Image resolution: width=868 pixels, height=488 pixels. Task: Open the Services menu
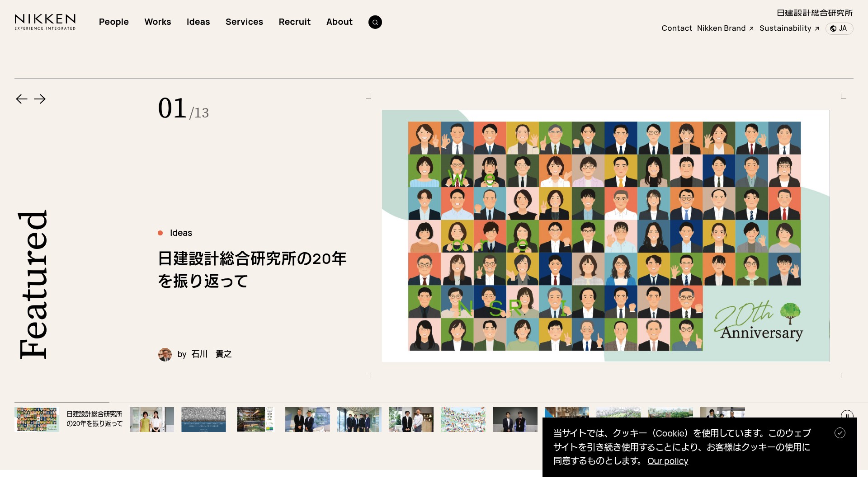tap(244, 22)
